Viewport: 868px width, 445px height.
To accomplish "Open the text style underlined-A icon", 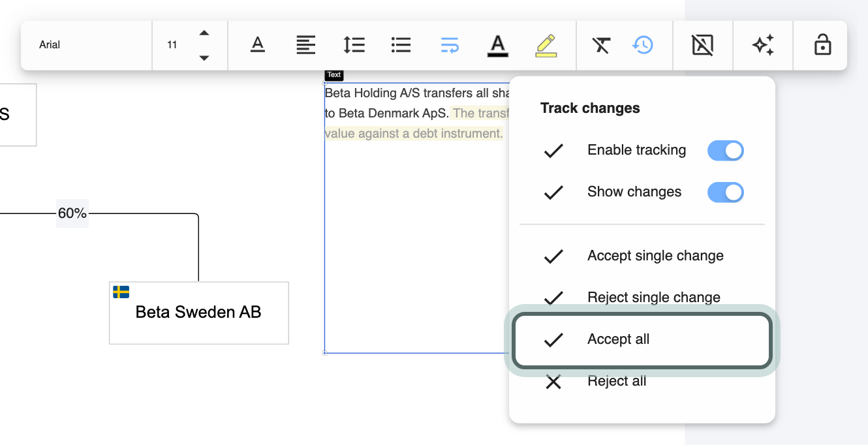I will [258, 45].
